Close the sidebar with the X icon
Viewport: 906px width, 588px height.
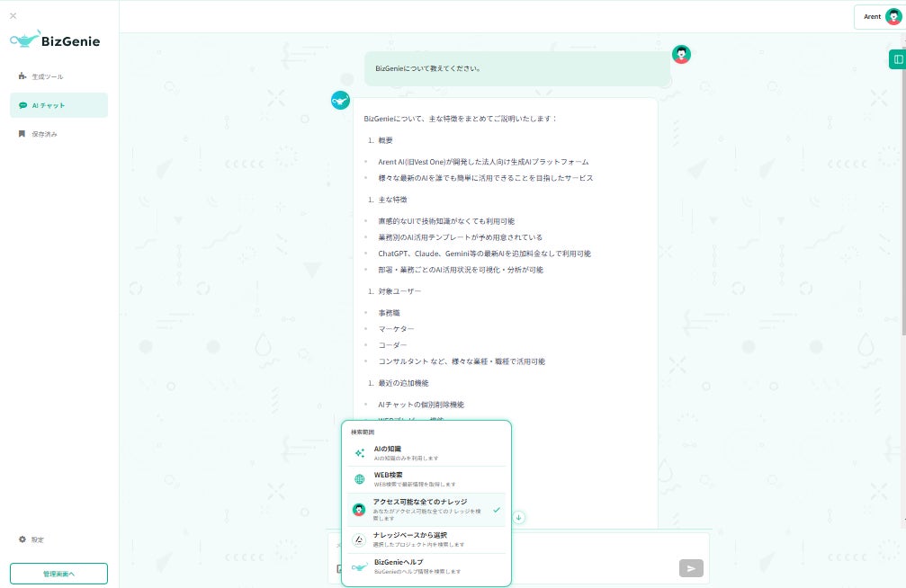pyautogui.click(x=13, y=16)
